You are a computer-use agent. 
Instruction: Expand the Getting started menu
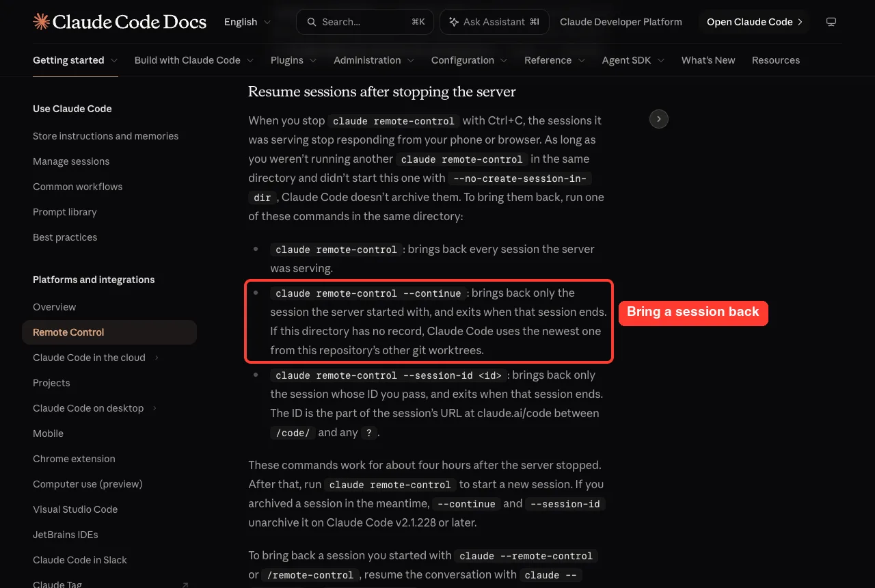tap(75, 60)
